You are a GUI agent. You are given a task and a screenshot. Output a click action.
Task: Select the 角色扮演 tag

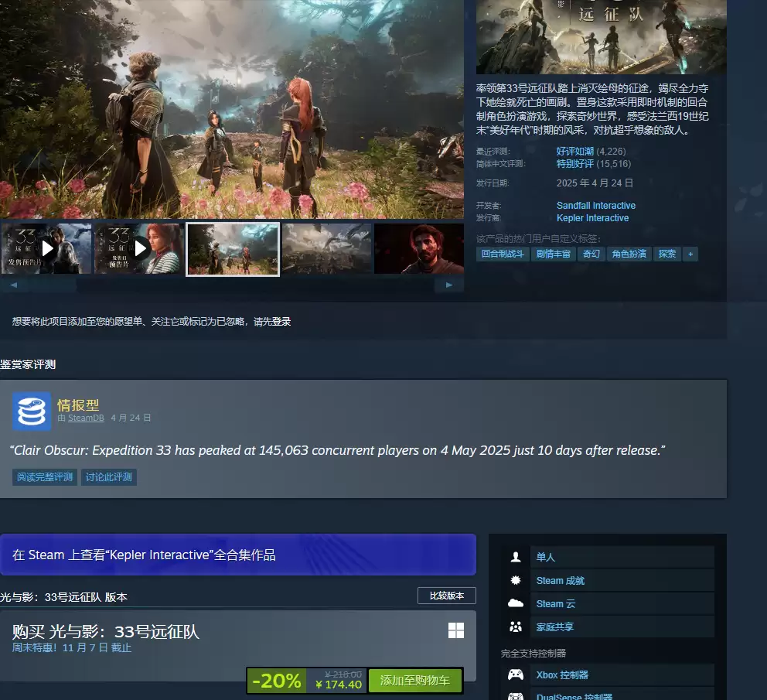(x=629, y=254)
